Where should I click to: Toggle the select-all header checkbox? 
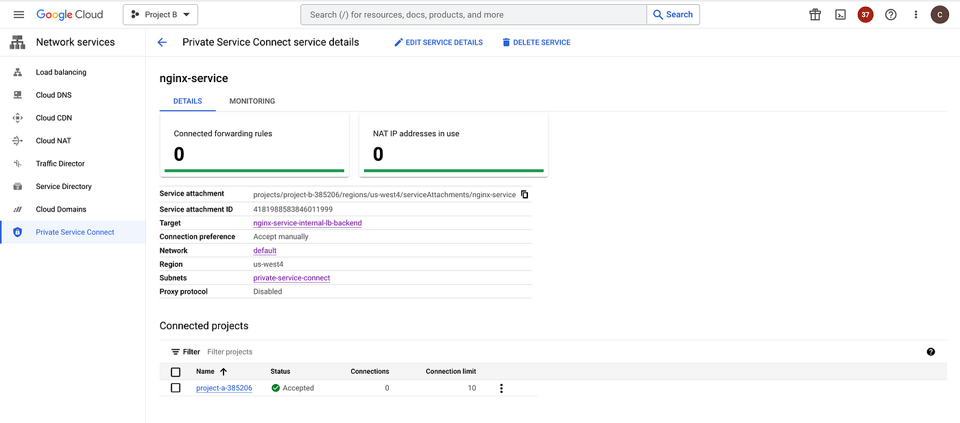pyautogui.click(x=176, y=372)
